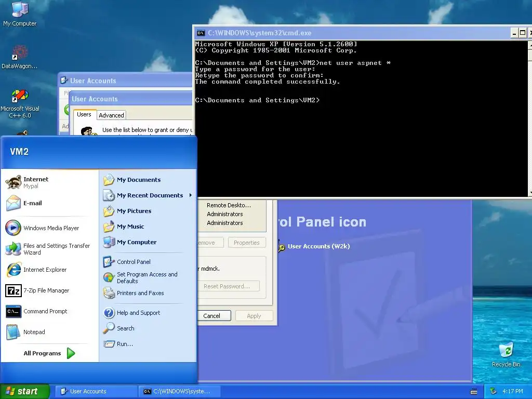Click VM2 user name in Start menu header

pyautogui.click(x=19, y=152)
